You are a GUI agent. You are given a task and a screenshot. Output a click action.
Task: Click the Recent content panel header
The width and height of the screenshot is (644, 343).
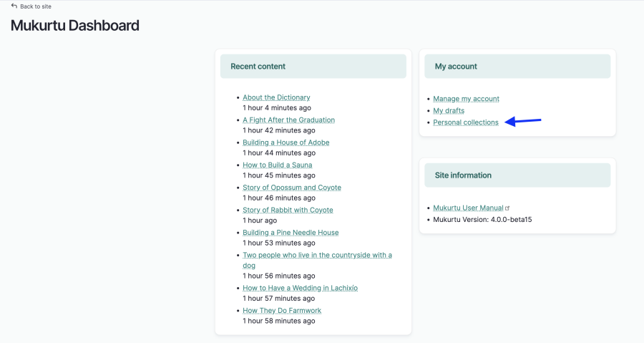[x=313, y=66]
